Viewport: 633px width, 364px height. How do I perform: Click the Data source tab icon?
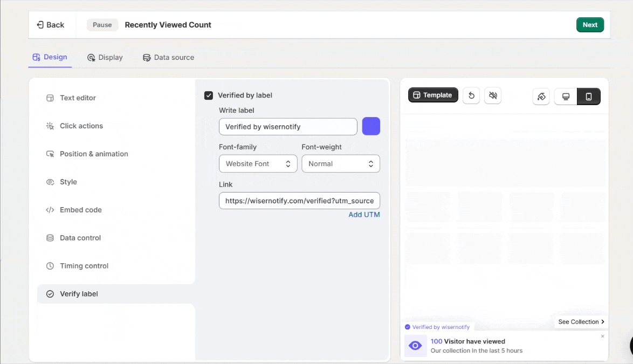click(147, 58)
